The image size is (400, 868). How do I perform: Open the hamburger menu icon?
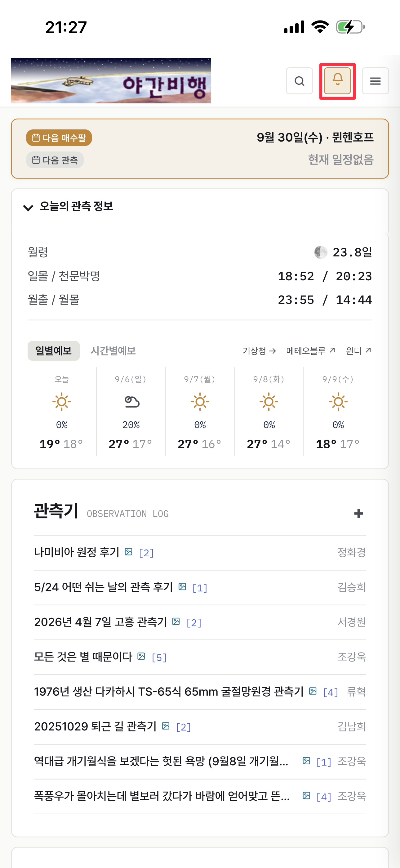[x=375, y=81]
